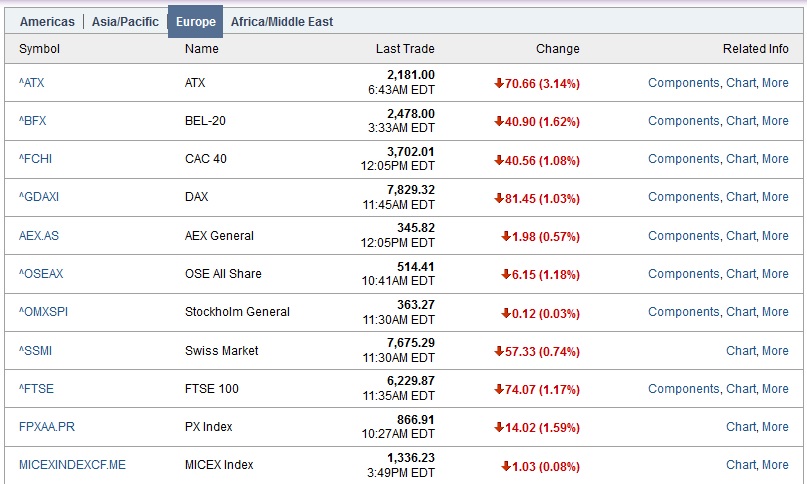This screenshot has height=484, width=807.
Task: Open the AEX.AS symbol link
Action: [39, 236]
